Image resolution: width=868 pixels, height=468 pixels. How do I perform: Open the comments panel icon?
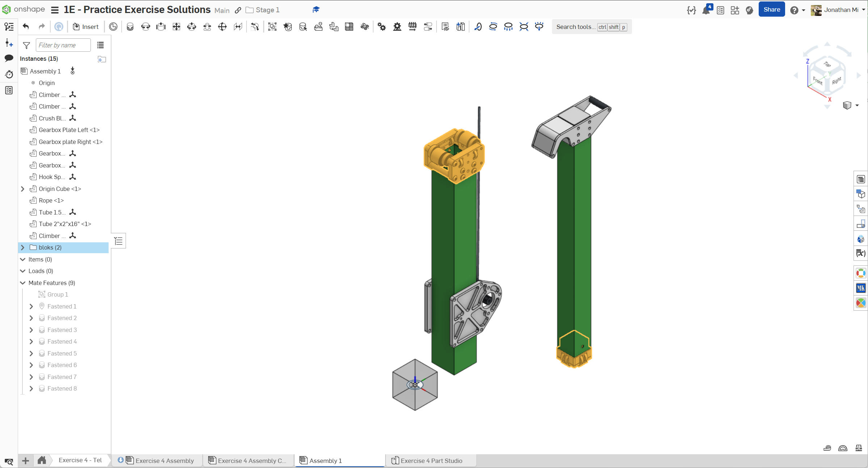coord(9,58)
